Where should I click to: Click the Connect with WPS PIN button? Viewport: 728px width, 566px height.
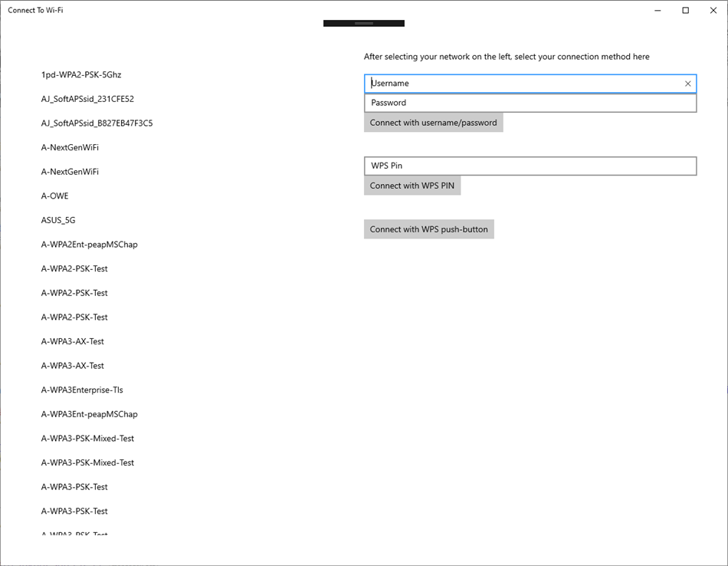[412, 185]
